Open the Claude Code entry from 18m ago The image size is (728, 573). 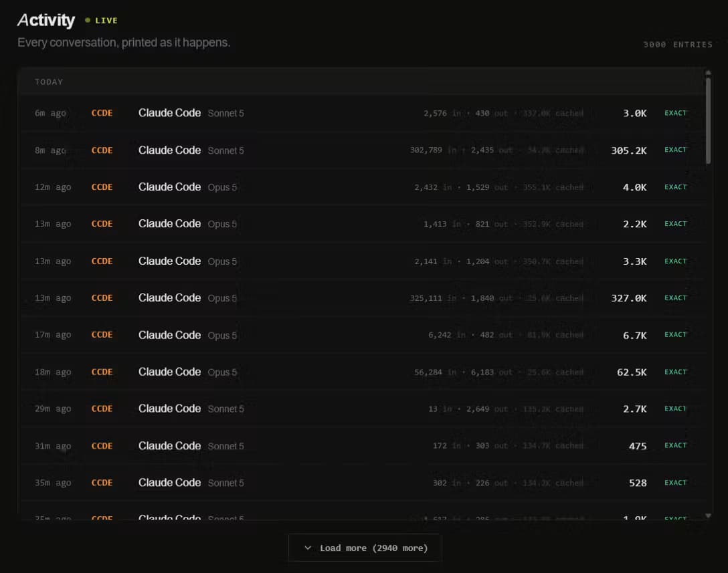click(x=362, y=372)
